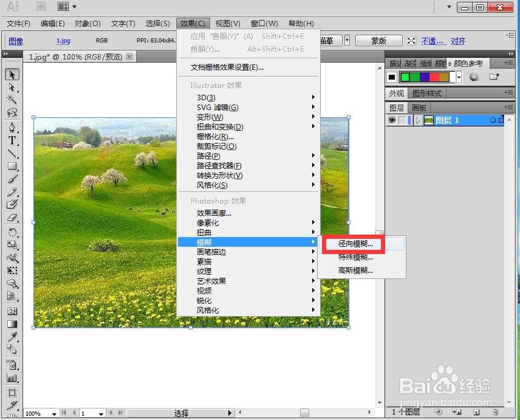Select the Line Segment tool
This screenshot has width=520, height=420.
point(12,153)
